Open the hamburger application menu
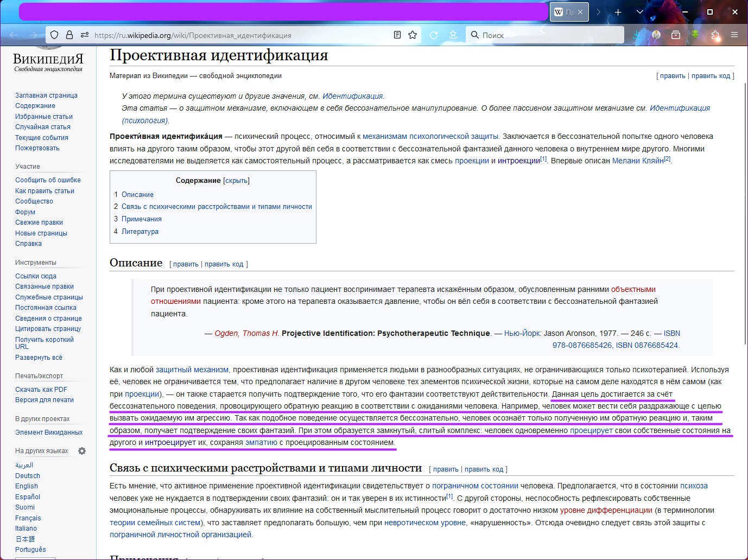The image size is (748, 560). point(734,35)
